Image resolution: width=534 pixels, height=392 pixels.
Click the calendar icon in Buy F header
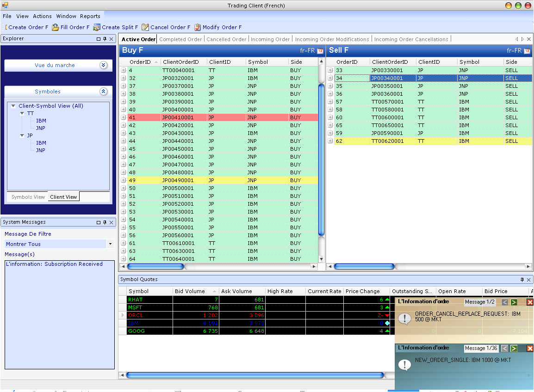click(x=320, y=51)
